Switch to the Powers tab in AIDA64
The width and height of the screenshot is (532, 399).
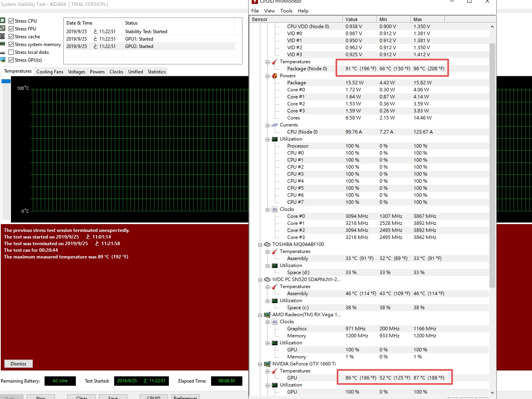tap(97, 72)
